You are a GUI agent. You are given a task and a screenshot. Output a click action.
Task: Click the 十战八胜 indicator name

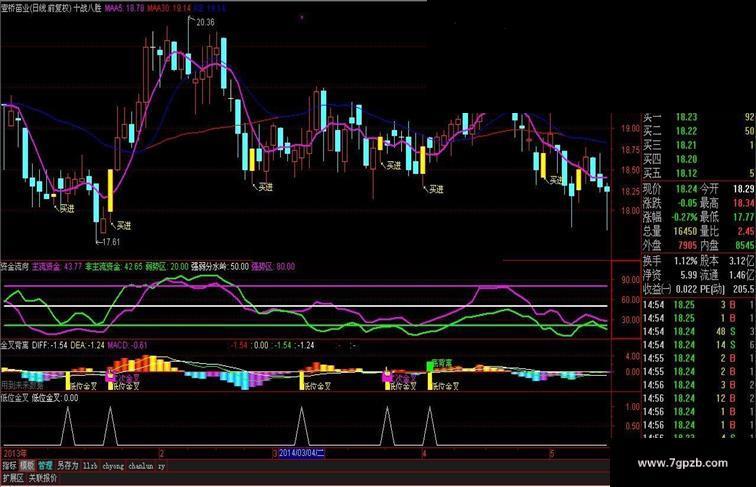[87, 8]
